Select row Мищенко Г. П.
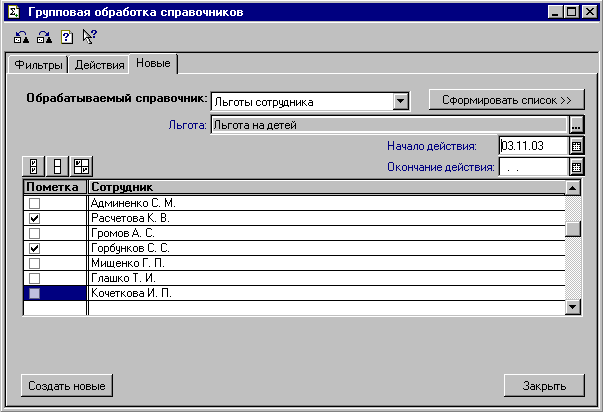Screen dimensions: 603x412 coord(294,263)
